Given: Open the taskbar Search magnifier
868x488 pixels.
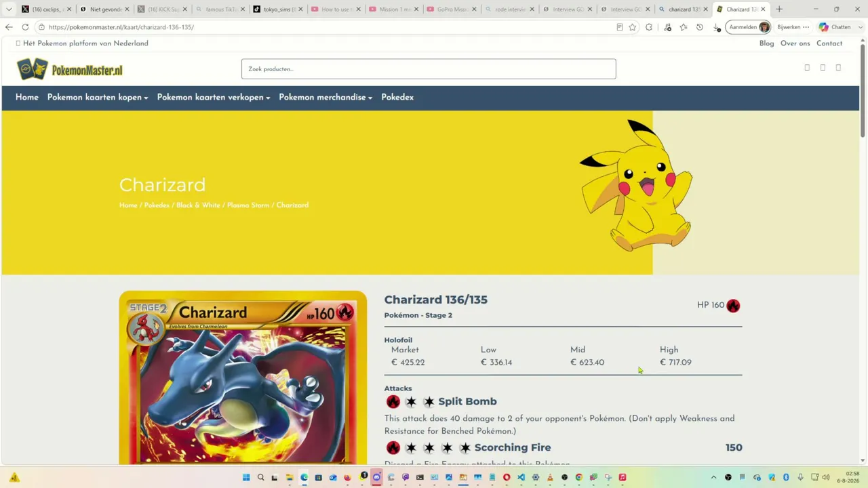Looking at the screenshot, I should (x=260, y=477).
